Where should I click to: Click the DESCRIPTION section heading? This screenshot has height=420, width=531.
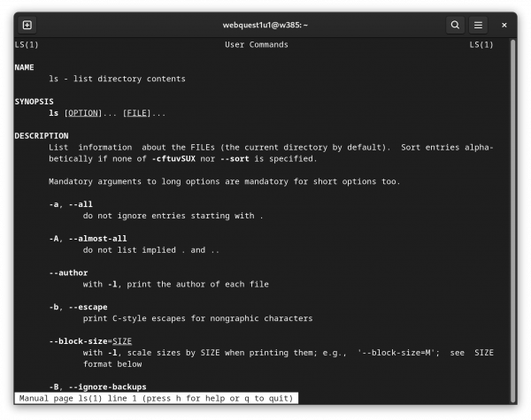[42, 135]
